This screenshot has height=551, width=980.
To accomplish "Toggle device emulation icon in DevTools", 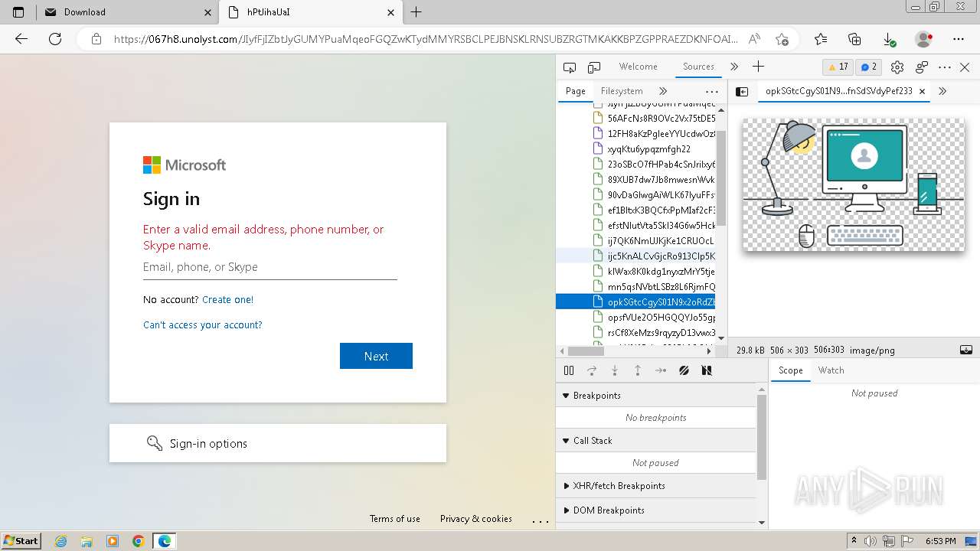I will pos(594,67).
